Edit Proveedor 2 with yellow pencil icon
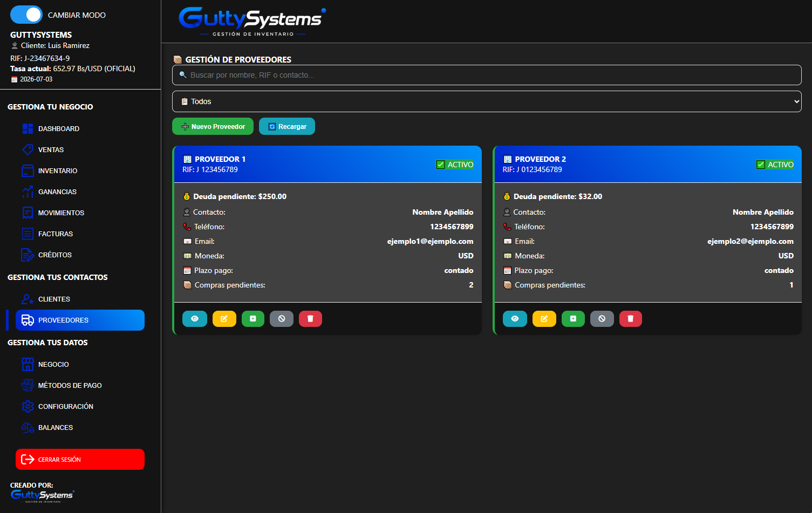 point(544,319)
